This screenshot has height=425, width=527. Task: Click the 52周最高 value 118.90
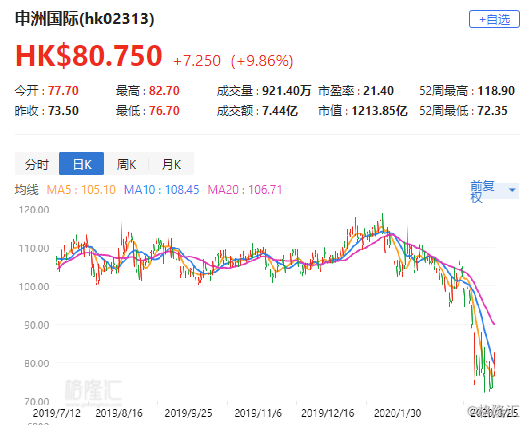click(496, 91)
